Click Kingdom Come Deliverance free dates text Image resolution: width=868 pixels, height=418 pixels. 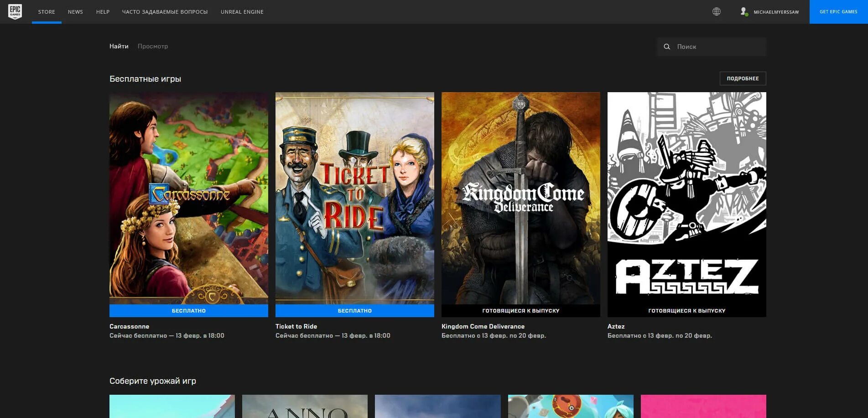(494, 335)
